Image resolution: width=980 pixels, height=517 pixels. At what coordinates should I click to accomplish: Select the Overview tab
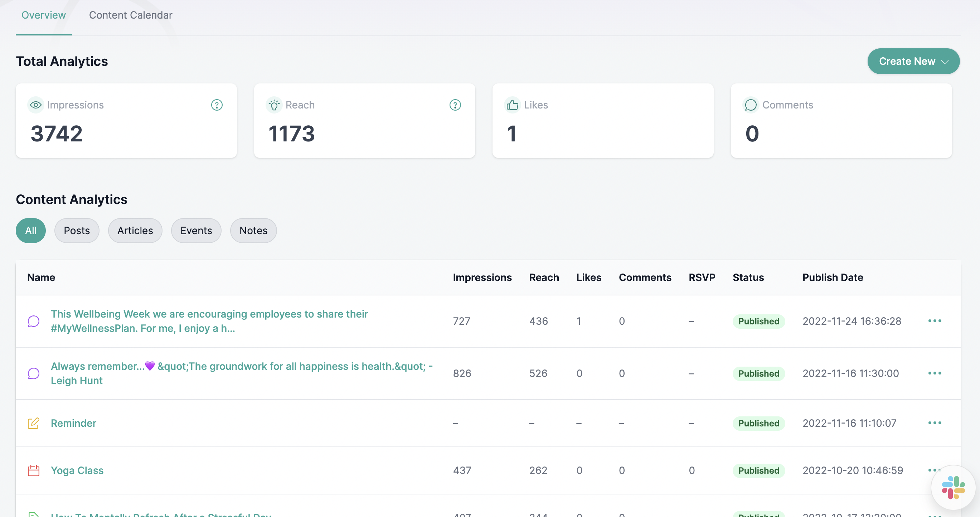[x=44, y=15]
